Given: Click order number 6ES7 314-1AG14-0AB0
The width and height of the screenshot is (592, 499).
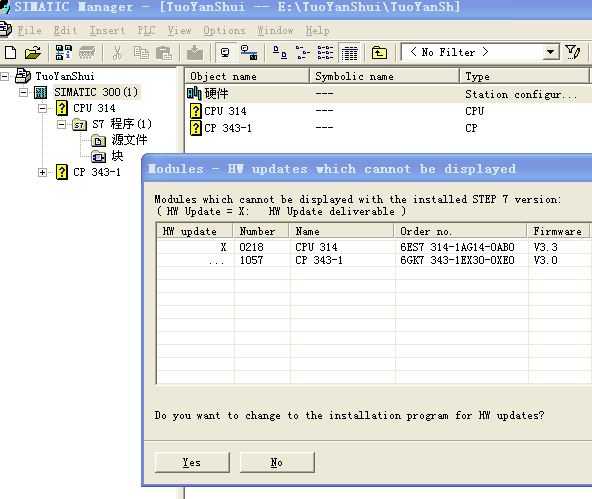Looking at the screenshot, I should (457, 247).
